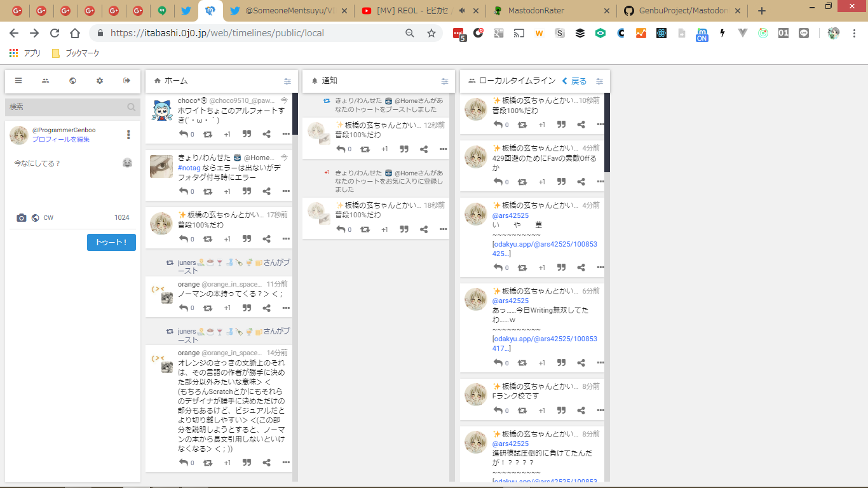This screenshot has height=488, width=868.
Task: Expand the ホーム column settings
Action: point(287,81)
